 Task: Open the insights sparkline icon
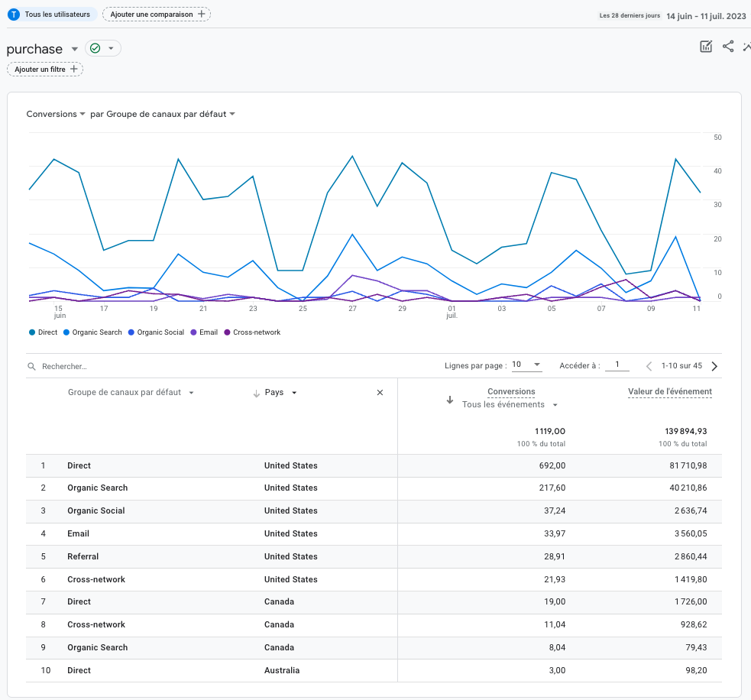click(746, 47)
